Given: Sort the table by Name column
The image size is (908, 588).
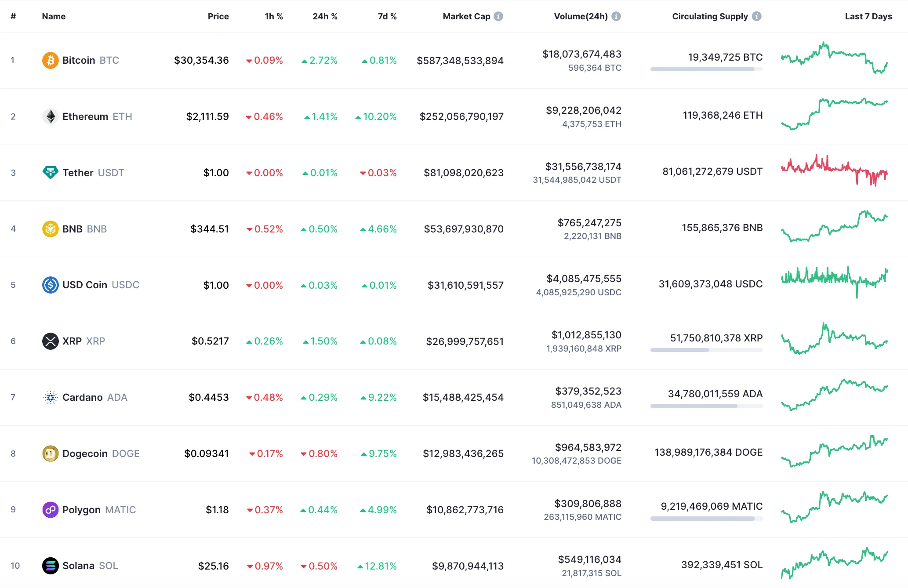Looking at the screenshot, I should pos(54,16).
